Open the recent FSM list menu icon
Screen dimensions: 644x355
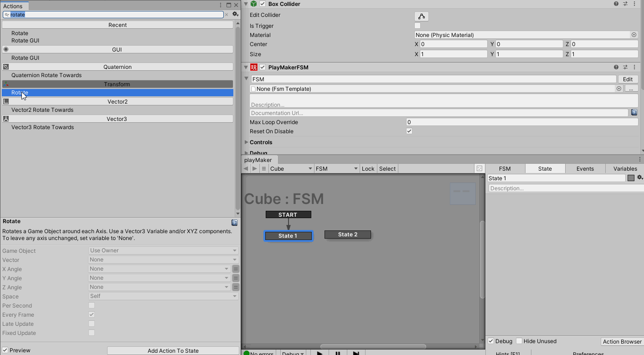click(263, 168)
